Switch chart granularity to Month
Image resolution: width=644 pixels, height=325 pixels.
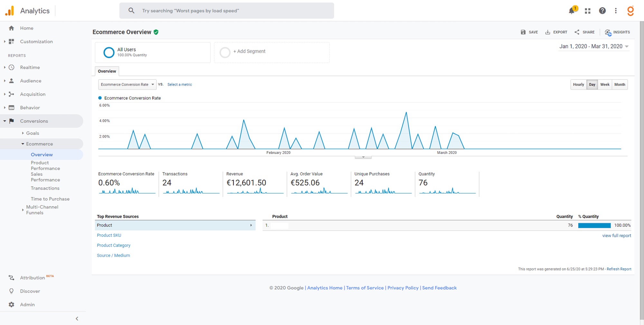(620, 85)
